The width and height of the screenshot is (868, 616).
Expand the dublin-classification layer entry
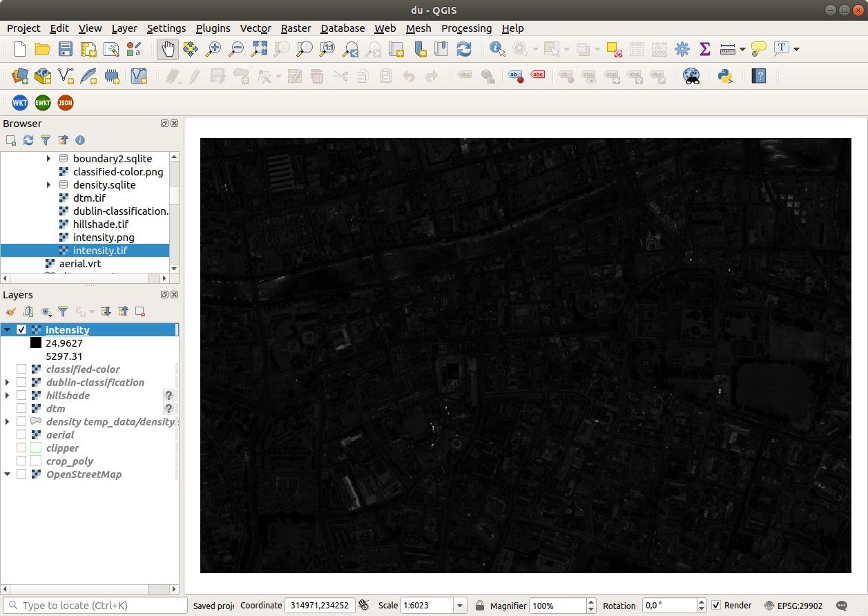(7, 382)
